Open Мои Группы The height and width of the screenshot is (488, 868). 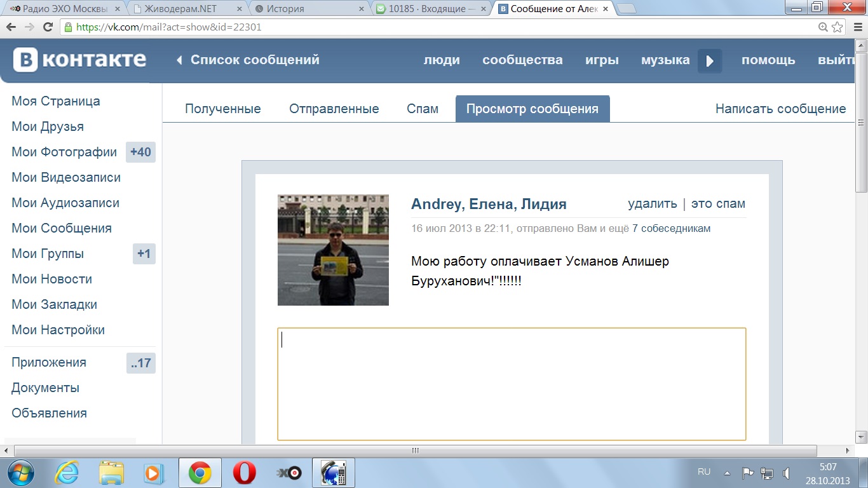[48, 254]
